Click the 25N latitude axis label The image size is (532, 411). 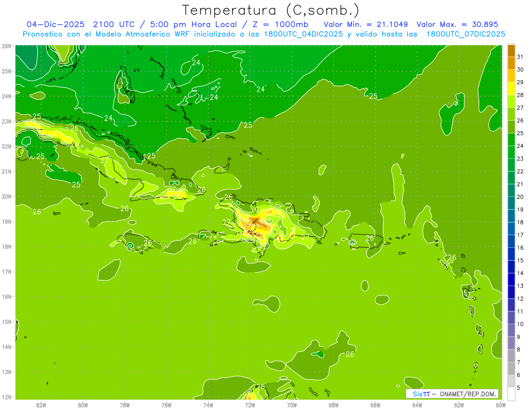click(x=7, y=71)
